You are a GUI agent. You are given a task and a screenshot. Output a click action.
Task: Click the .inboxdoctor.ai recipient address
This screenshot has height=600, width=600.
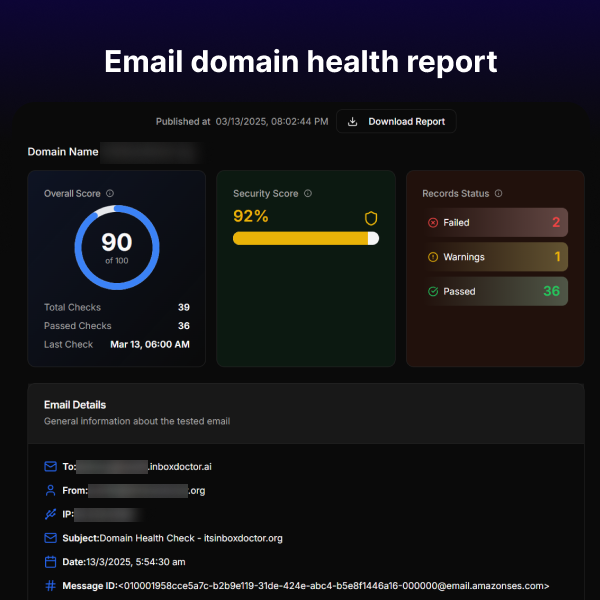(180, 467)
